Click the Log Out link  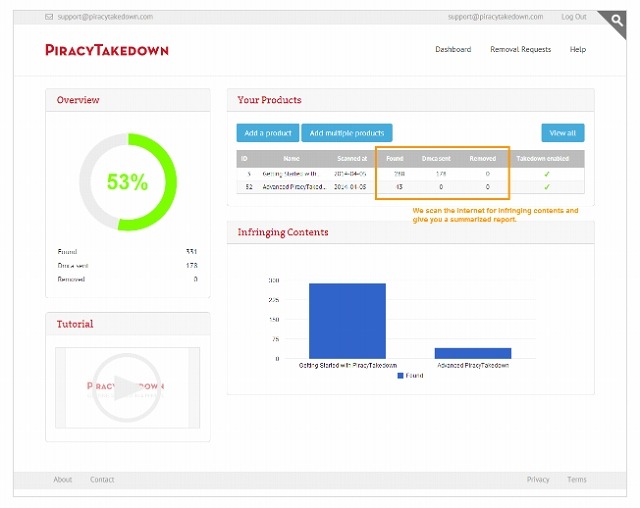click(x=574, y=17)
